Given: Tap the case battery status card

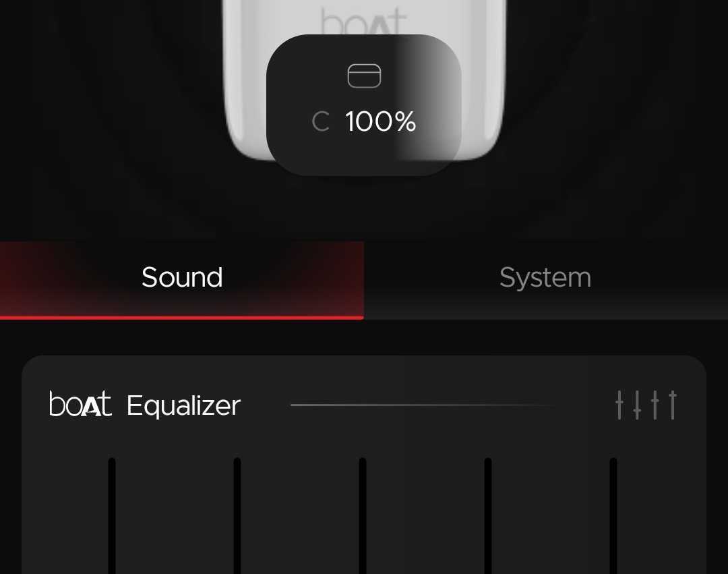Looking at the screenshot, I should click(364, 105).
